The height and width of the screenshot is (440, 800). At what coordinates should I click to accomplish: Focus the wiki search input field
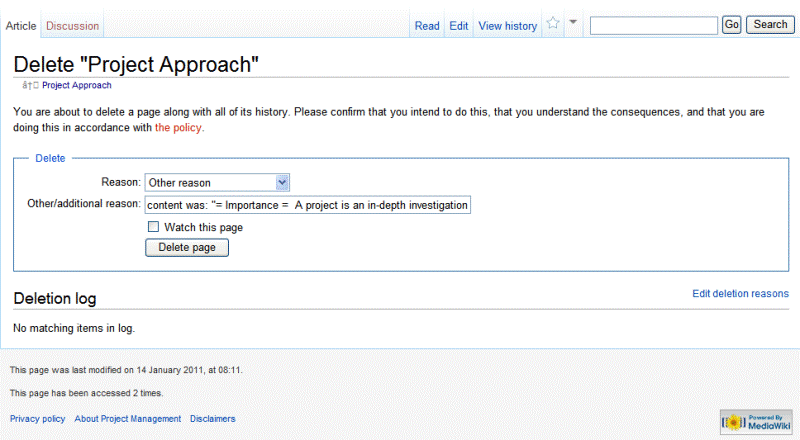[654, 25]
